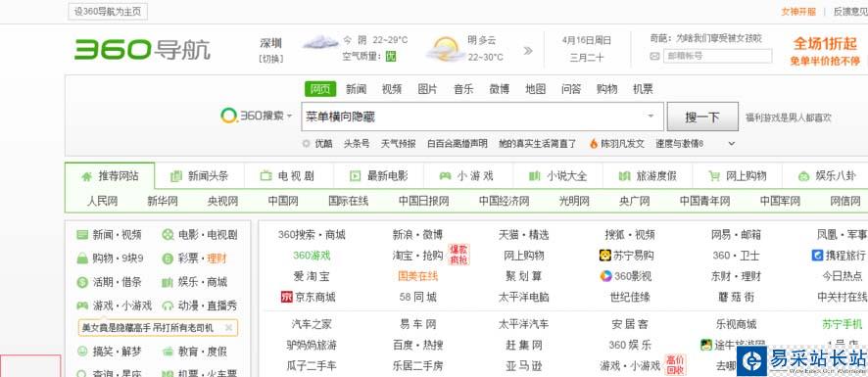Select the 音乐 search tab
Viewport: 868px width, 377px height.
(463, 88)
